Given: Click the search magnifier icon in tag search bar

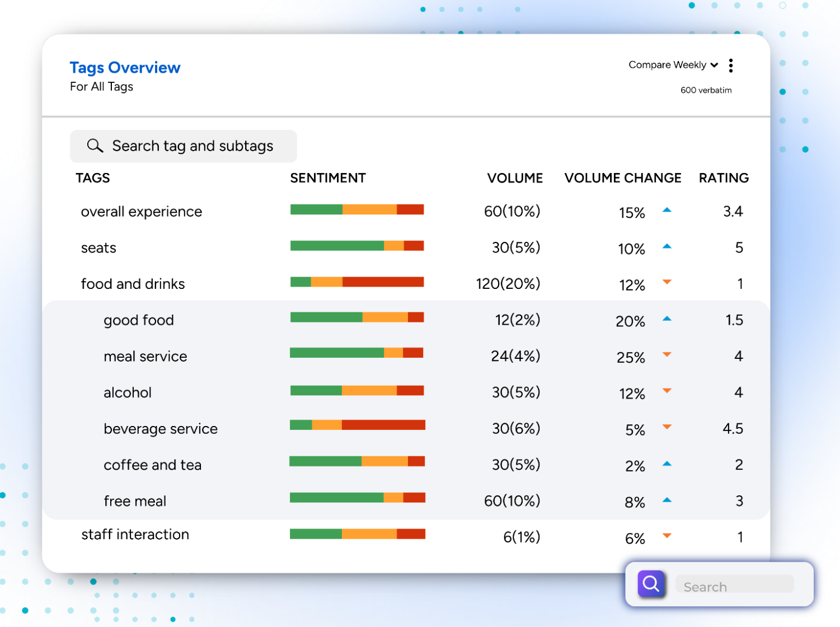Looking at the screenshot, I should 95,146.
